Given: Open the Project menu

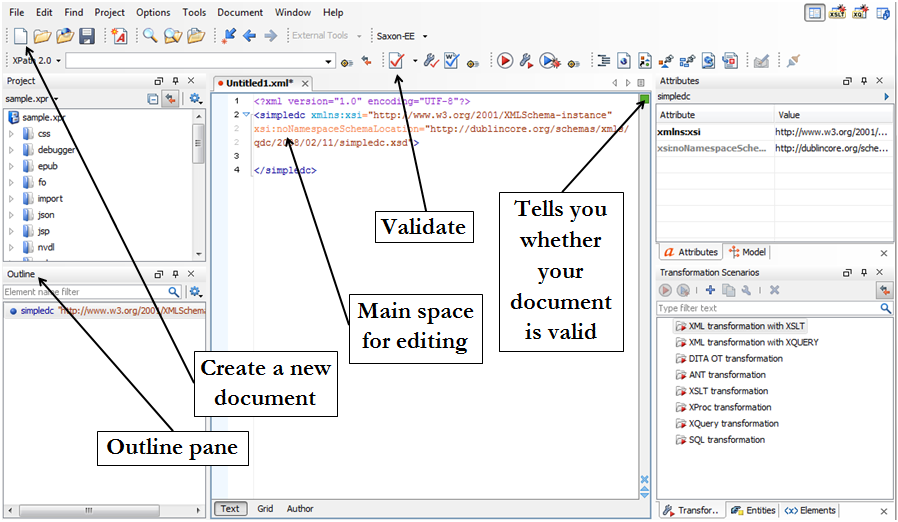Looking at the screenshot, I should click(x=109, y=12).
